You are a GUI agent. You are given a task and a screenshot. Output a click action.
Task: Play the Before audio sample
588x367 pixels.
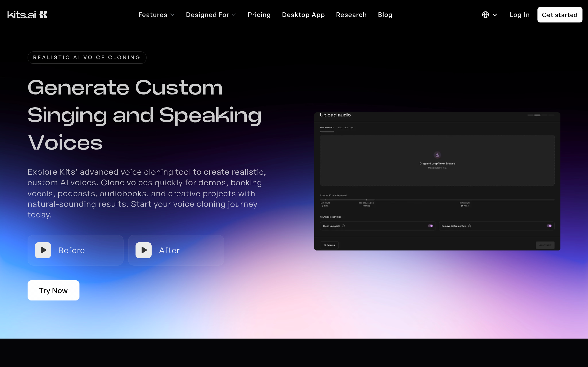[x=43, y=250]
